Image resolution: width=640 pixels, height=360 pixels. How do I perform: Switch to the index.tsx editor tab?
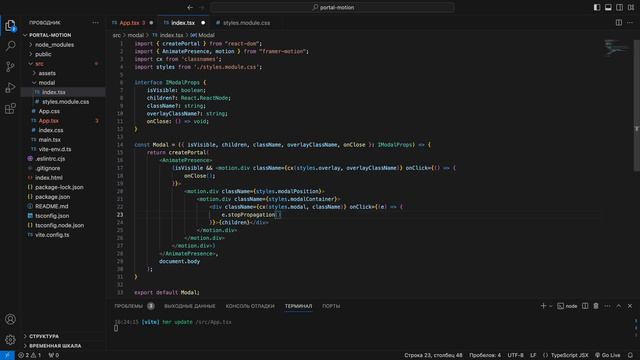183,23
